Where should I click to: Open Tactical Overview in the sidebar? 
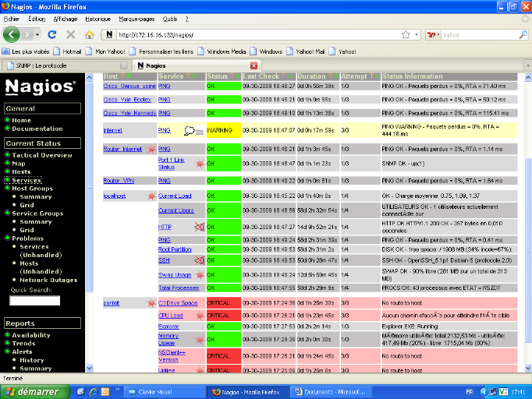(41, 155)
